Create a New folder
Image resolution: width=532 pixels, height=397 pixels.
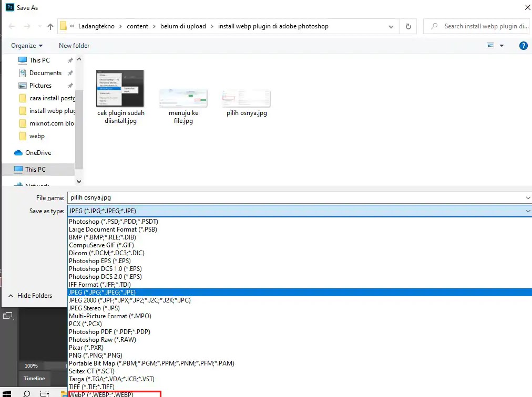(74, 46)
